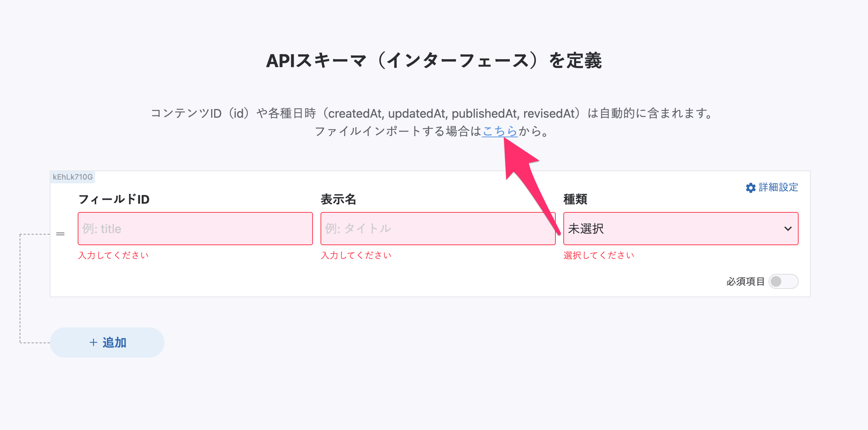
Task: Click the 表示名 column label
Action: coord(338,199)
